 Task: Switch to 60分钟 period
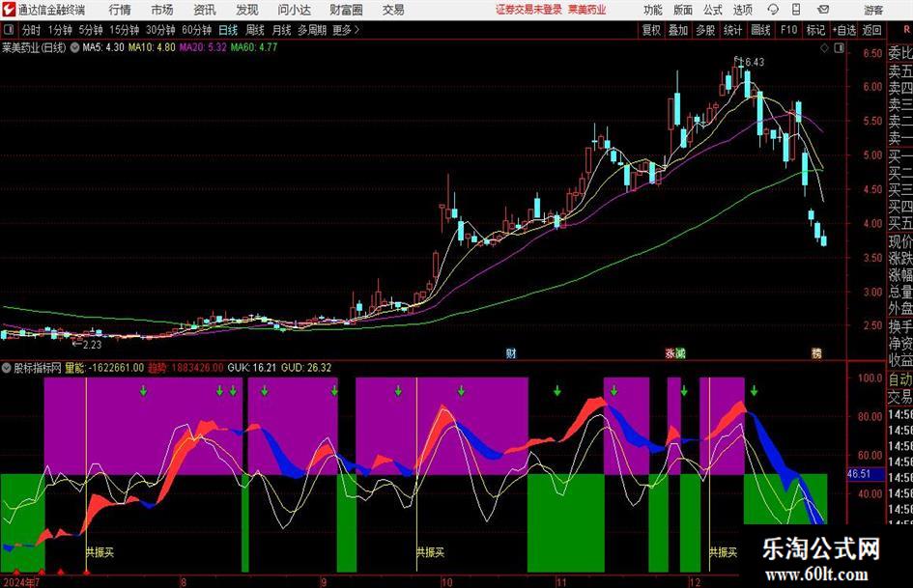(196, 30)
